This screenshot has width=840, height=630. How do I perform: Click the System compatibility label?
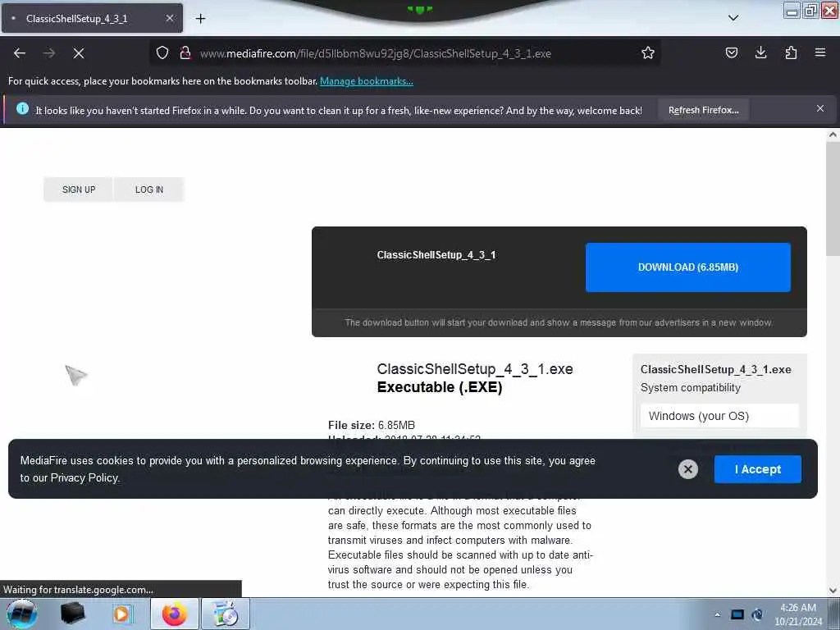[x=691, y=387]
